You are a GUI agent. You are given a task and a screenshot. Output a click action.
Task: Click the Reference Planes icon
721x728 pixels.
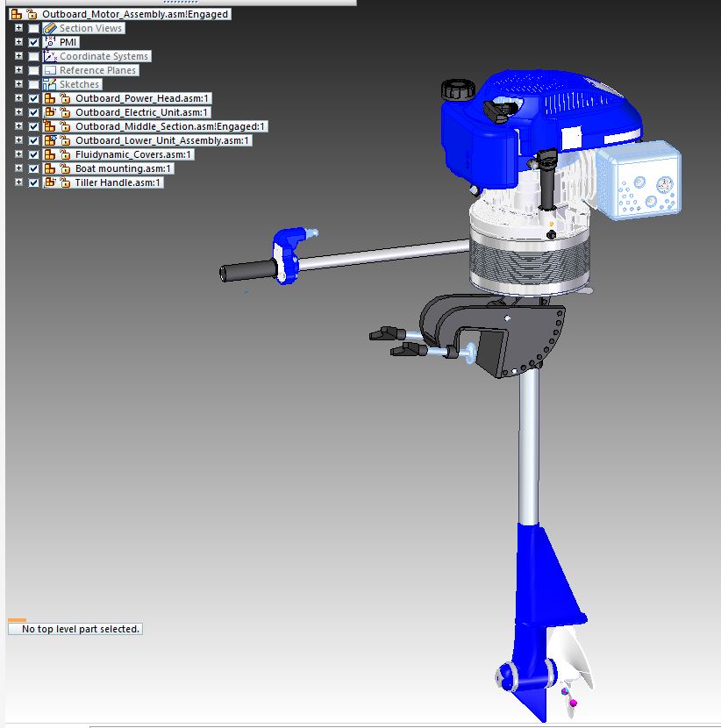(50, 70)
